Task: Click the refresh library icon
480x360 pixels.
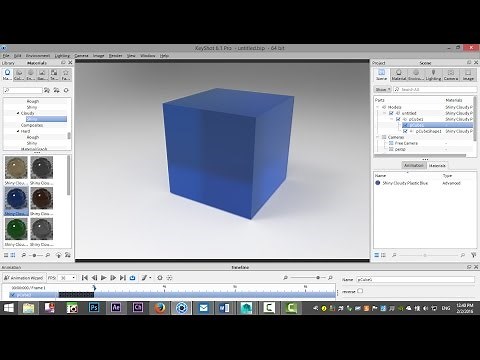Action: click(66, 90)
